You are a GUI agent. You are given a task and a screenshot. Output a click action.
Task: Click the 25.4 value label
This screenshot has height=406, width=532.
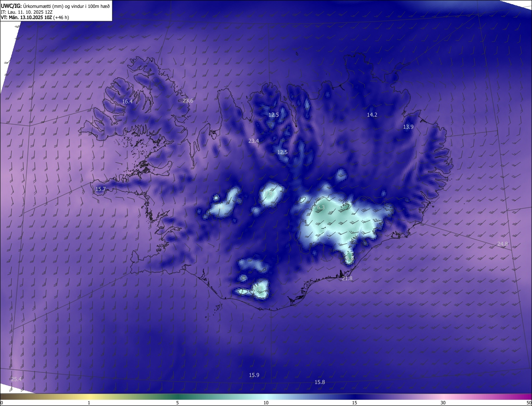pyautogui.click(x=16, y=379)
